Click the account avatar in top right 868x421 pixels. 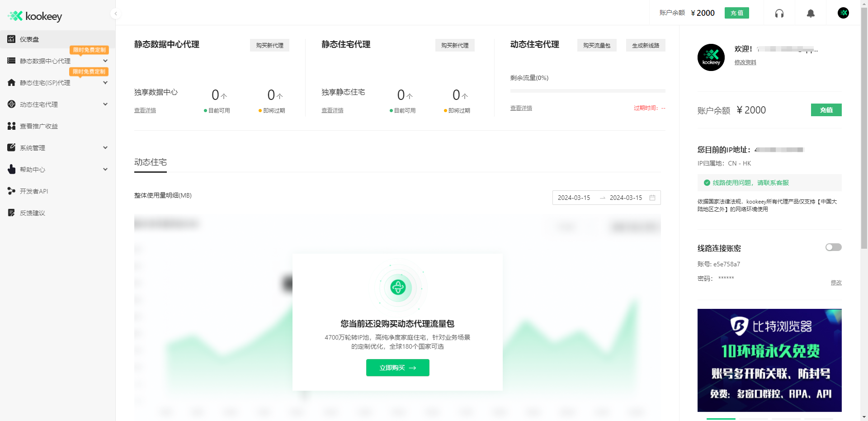click(x=843, y=13)
